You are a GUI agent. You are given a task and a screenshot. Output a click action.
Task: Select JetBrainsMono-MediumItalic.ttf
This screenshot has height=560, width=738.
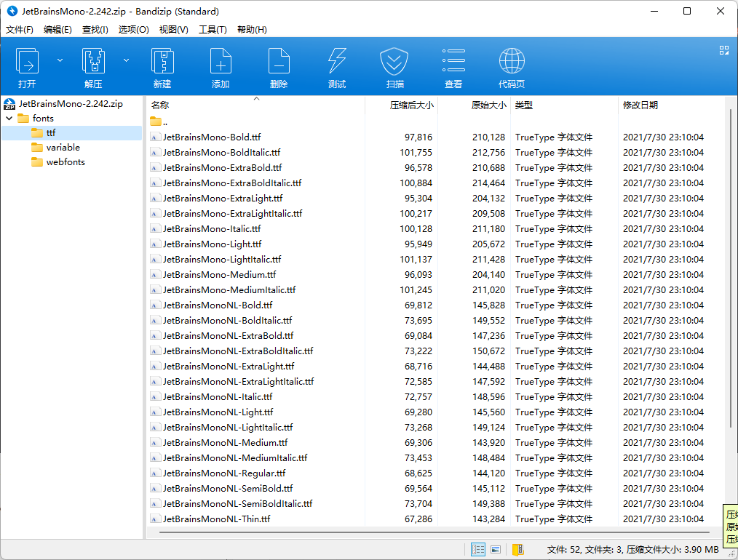pos(229,289)
